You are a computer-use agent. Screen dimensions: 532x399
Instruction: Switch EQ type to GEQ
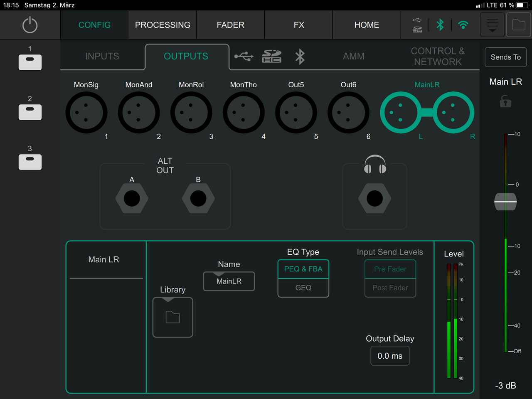(303, 288)
